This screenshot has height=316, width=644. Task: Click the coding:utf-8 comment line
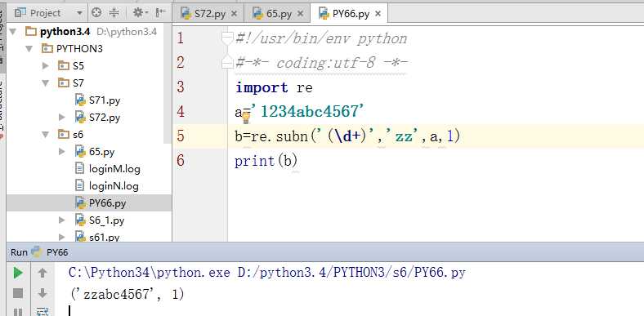point(321,63)
